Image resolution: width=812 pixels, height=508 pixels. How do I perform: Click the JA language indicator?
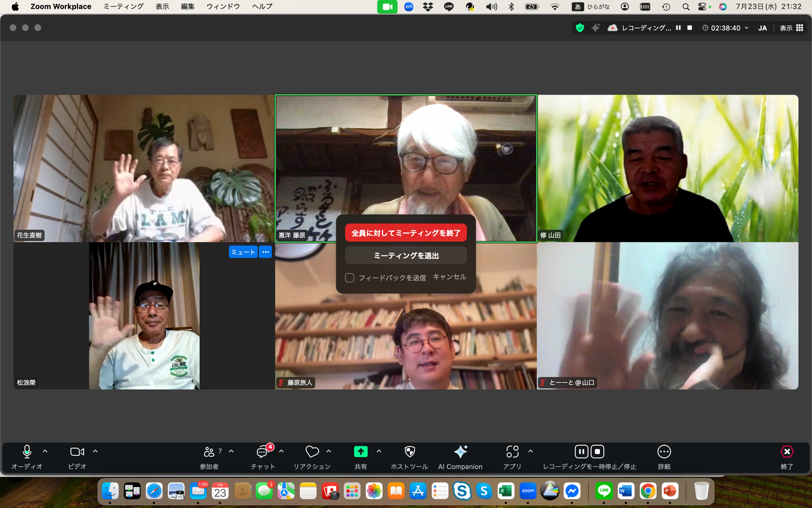[x=763, y=28]
